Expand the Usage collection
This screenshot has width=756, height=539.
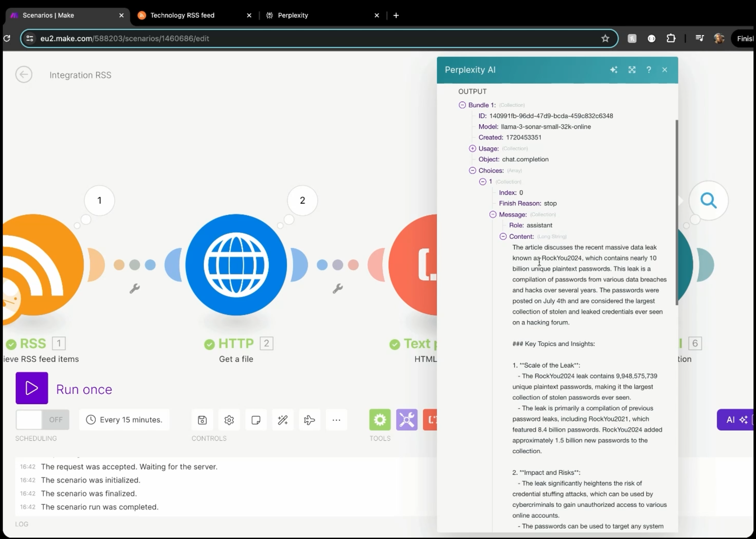tap(472, 148)
